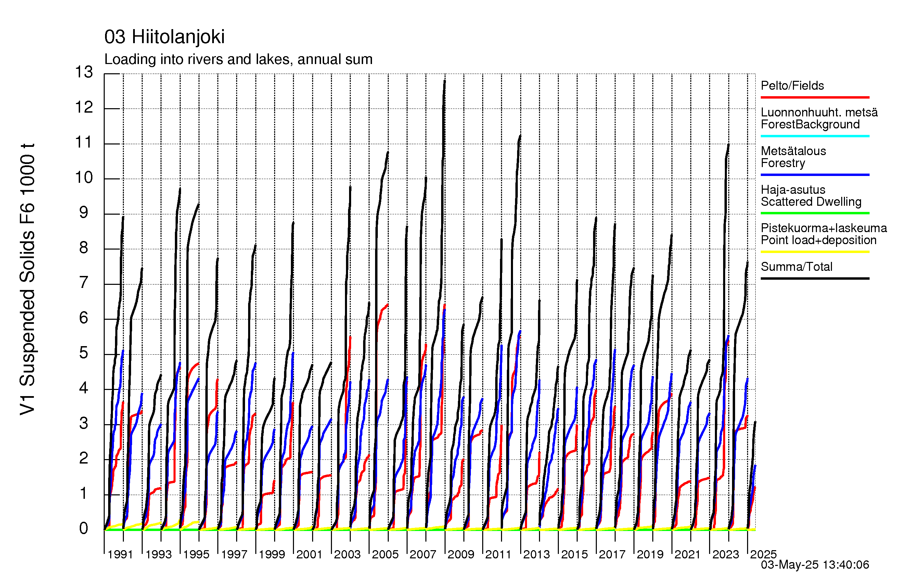Click the y-axis value 13
This screenshot has width=924, height=582.
84,72
